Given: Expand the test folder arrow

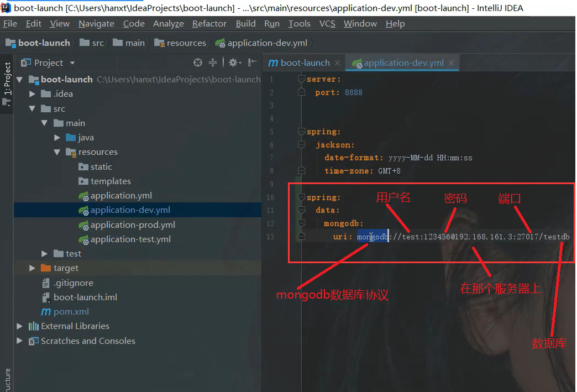Looking at the screenshot, I should click(x=45, y=254).
